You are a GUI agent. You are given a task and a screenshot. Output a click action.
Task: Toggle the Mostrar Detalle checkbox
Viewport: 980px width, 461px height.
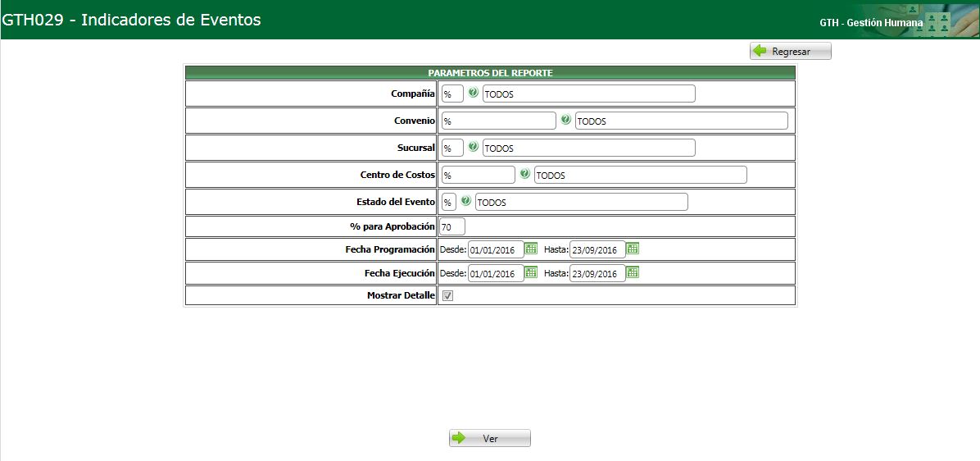(447, 296)
